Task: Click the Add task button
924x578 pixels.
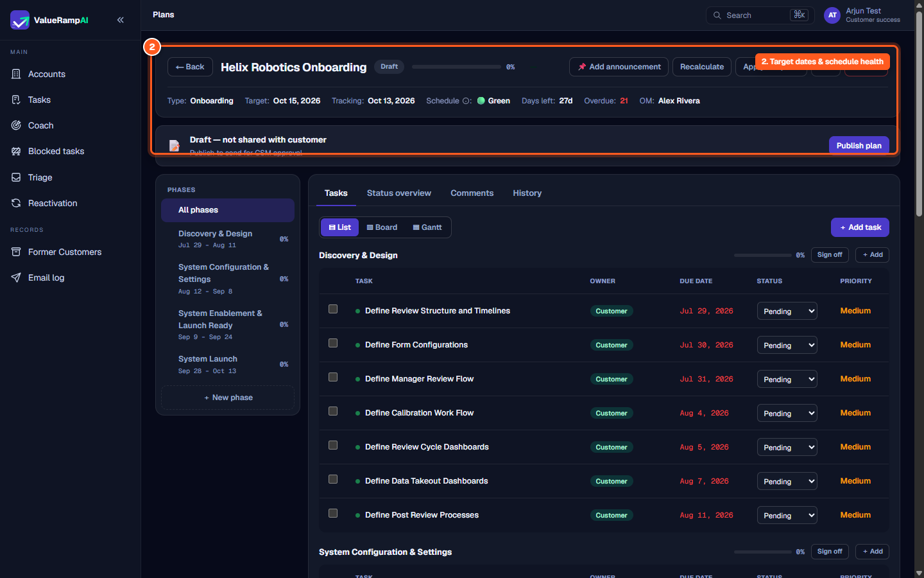Action: tap(860, 227)
